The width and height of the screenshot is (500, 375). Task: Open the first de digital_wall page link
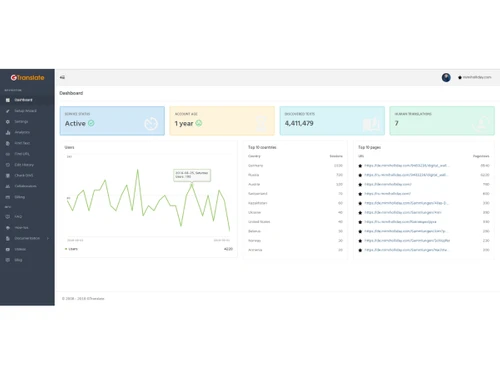click(407, 165)
